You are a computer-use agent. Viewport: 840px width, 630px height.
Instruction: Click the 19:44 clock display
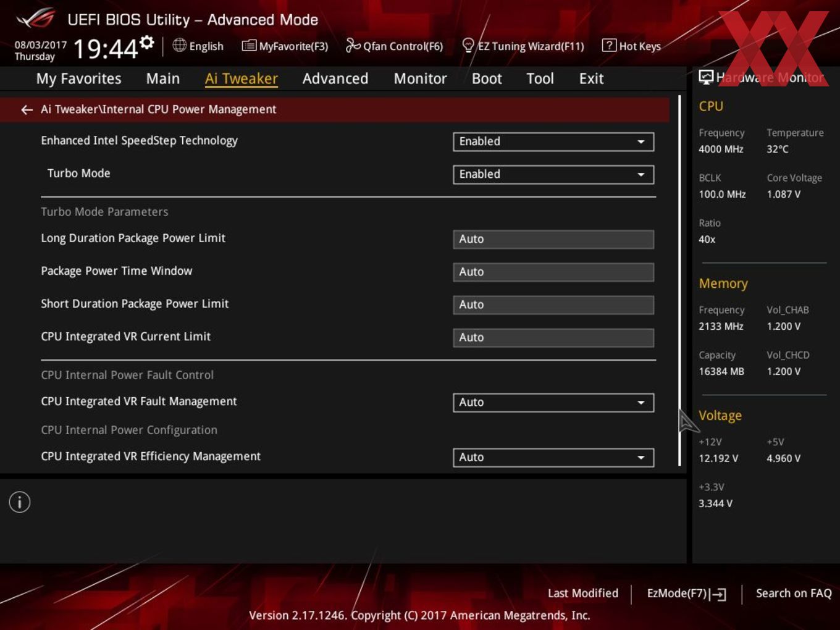point(106,49)
